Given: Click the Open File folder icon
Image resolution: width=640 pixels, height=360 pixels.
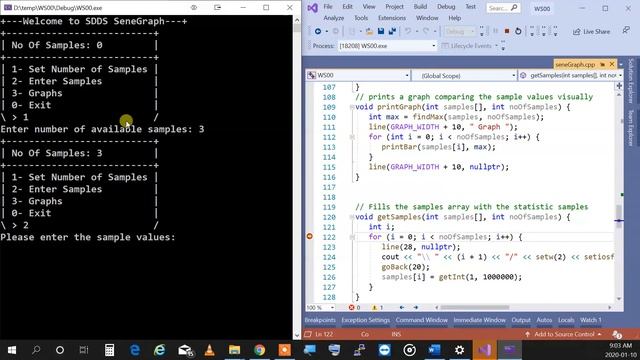Looking at the screenshot, I should click(369, 31).
